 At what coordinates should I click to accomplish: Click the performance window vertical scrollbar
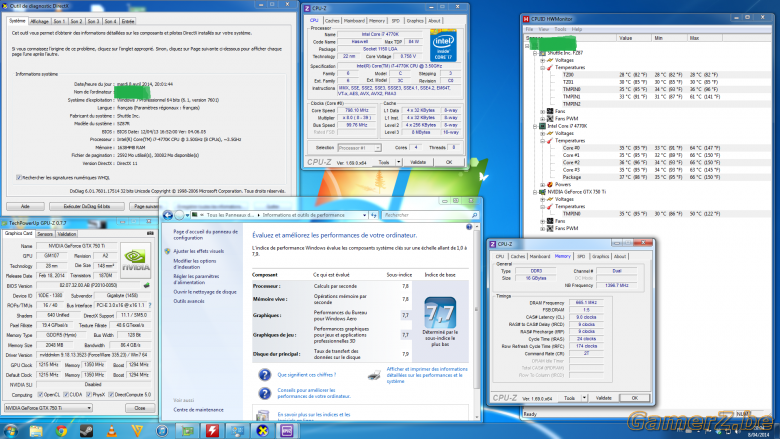(x=476, y=323)
